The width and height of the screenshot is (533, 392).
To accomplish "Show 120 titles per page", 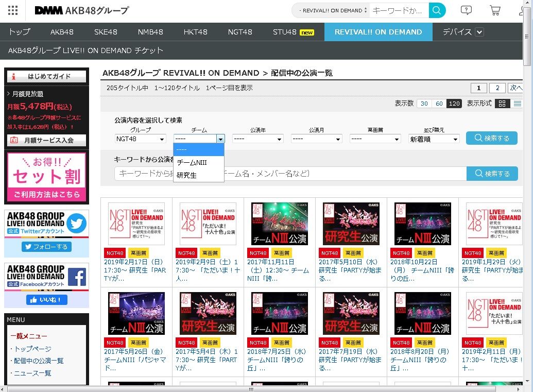I will (x=454, y=104).
